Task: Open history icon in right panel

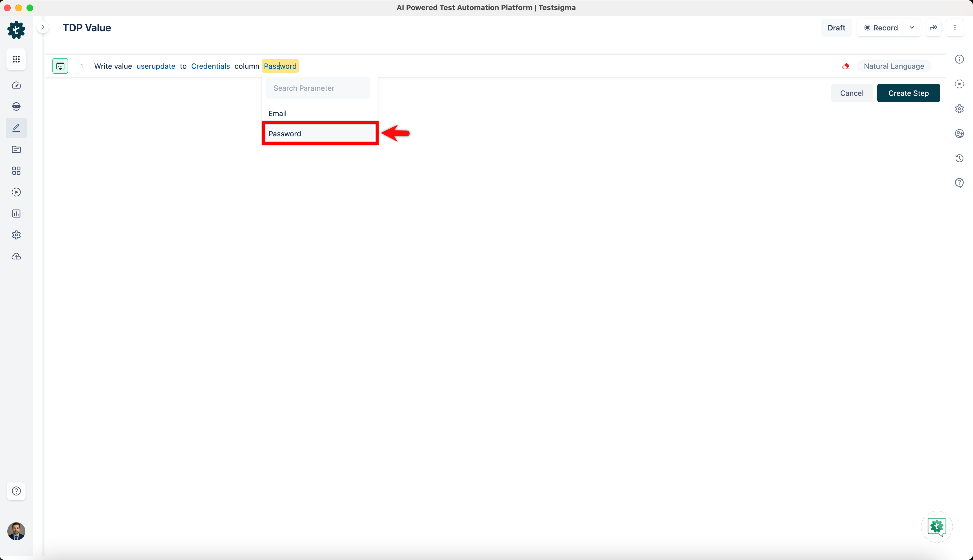Action: (959, 158)
